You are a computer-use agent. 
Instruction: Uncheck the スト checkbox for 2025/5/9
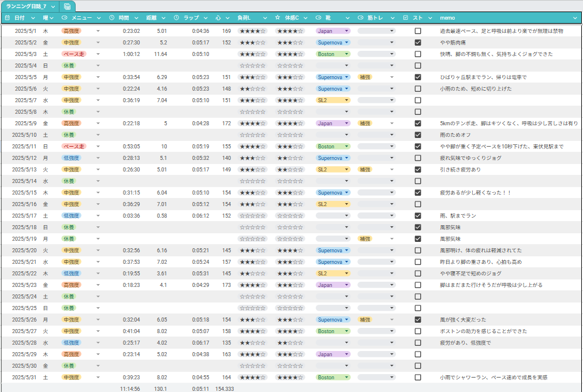point(418,124)
